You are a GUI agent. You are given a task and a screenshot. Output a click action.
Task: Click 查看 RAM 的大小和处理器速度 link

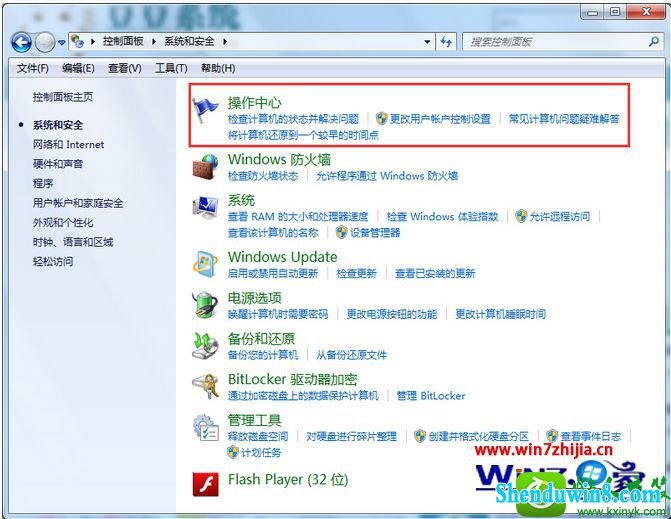[298, 216]
